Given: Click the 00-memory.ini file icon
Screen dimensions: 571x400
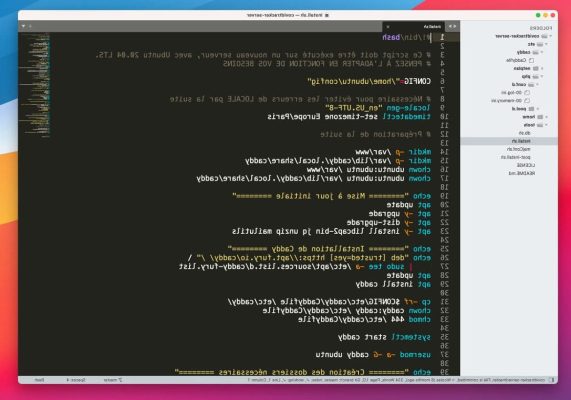Looking at the screenshot, I should 527,101.
